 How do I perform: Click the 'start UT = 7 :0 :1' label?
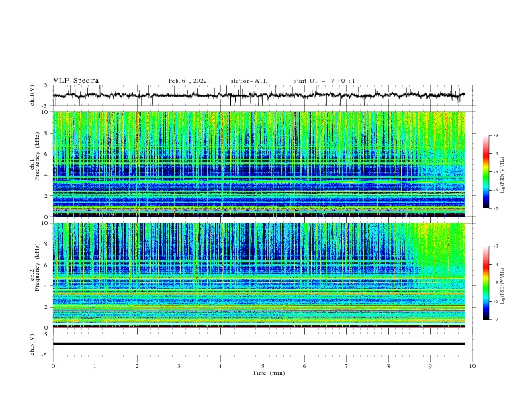(324, 81)
